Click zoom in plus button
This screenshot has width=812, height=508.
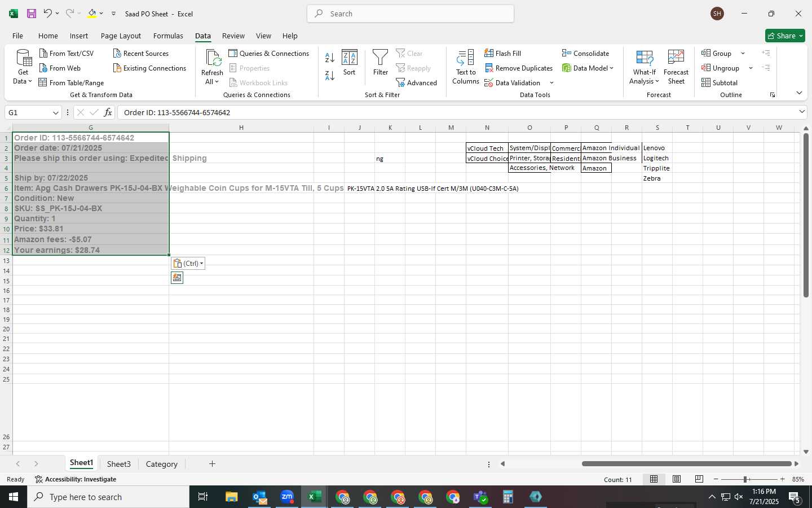(x=782, y=479)
